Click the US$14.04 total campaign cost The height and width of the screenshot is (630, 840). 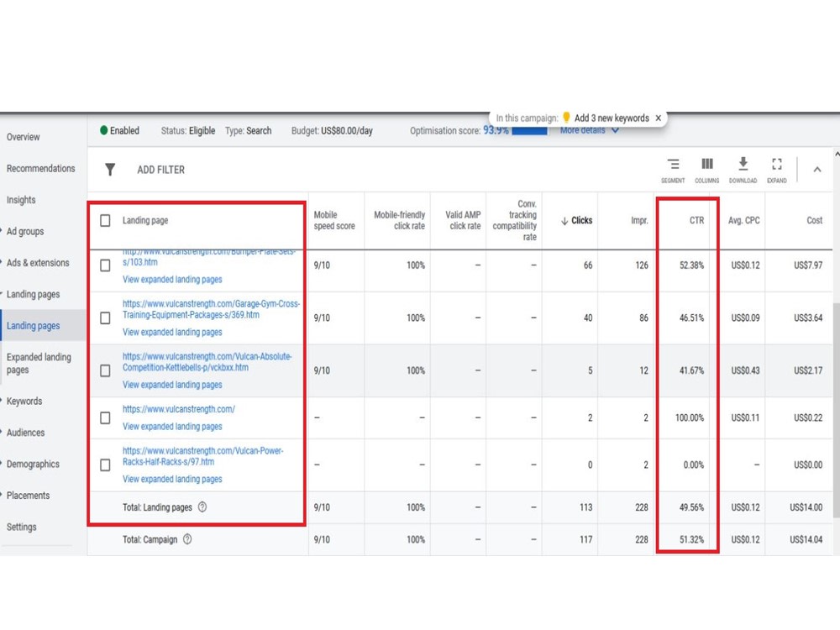[806, 539]
